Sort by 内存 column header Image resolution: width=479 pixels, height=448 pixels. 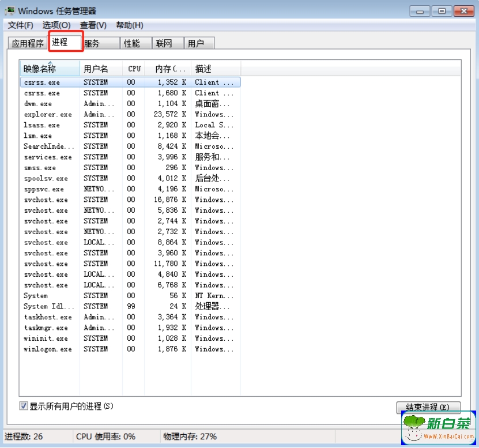[x=168, y=69]
